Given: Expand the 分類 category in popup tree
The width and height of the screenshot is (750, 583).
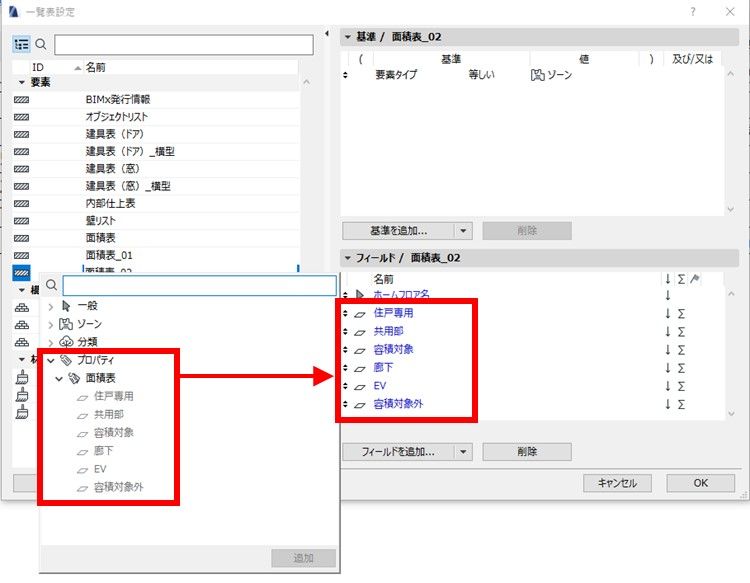Looking at the screenshot, I should tap(51, 343).
